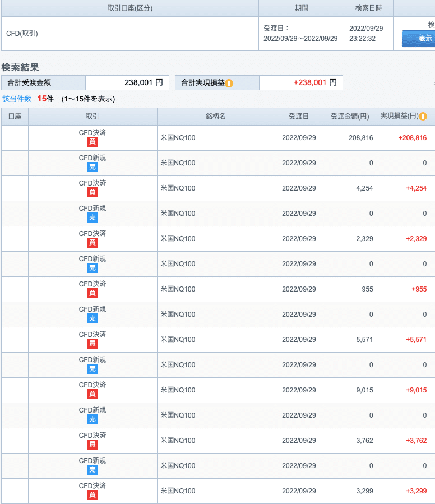Click red 買 badge in +9,015 row
Screen dimensions: 435x504
coord(92,394)
